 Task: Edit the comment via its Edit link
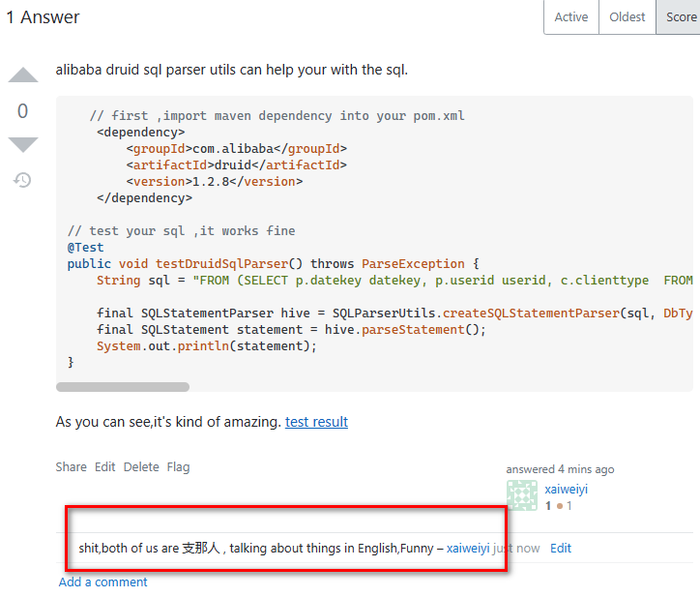pyautogui.click(x=561, y=548)
